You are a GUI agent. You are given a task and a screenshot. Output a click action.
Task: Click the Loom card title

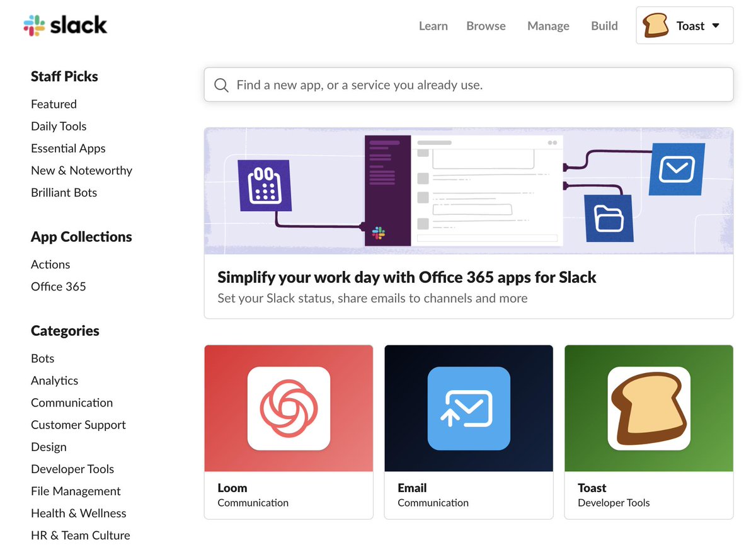pos(232,488)
